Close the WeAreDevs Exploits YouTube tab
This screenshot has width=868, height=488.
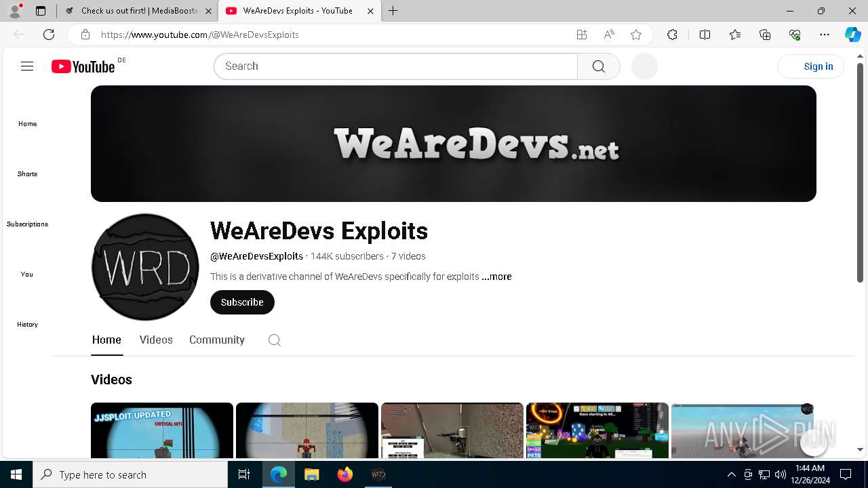pyautogui.click(x=370, y=11)
